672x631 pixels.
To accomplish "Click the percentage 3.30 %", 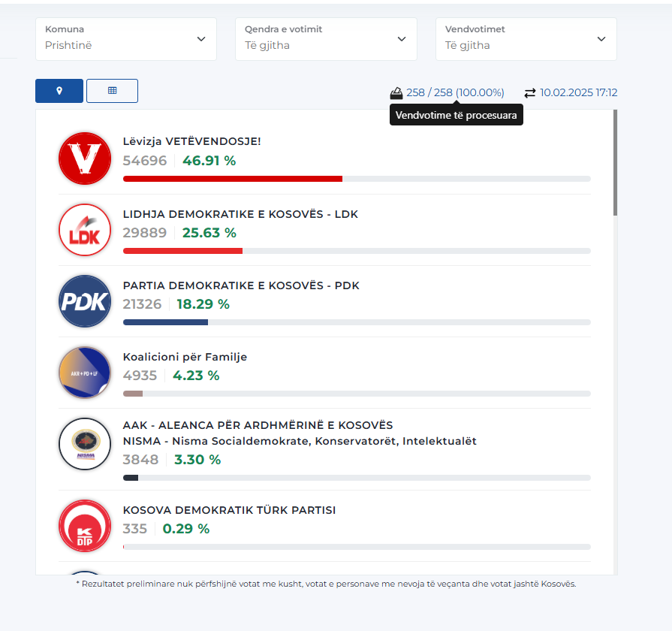I will click(197, 460).
